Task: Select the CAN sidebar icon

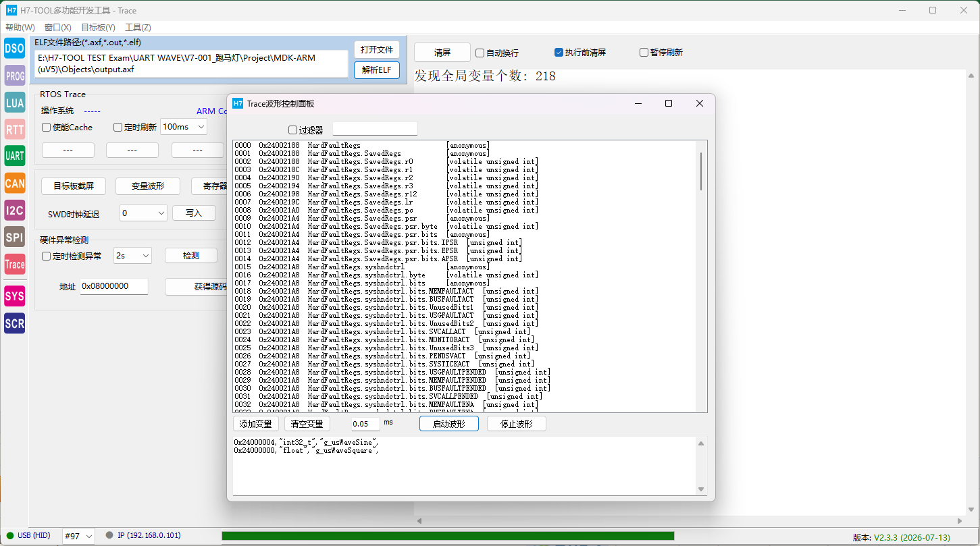Action: coord(15,183)
